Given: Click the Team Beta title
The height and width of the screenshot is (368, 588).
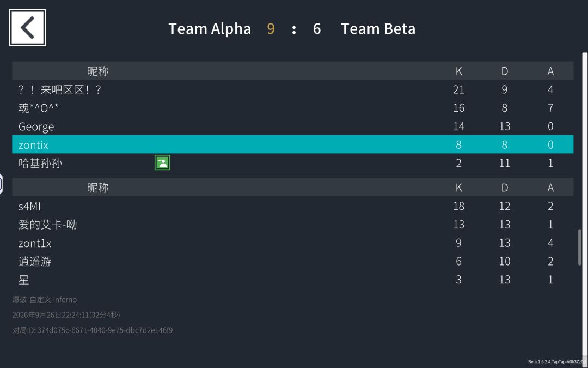Looking at the screenshot, I should coord(378,29).
